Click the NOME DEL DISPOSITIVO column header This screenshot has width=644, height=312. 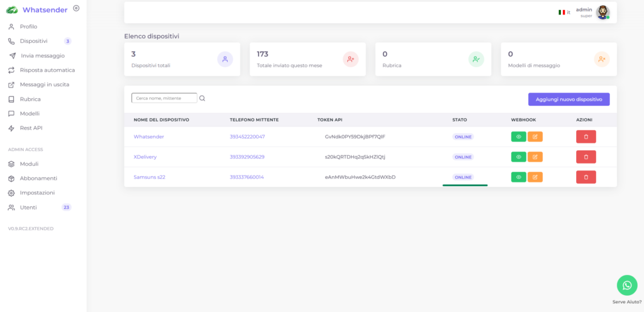[x=162, y=120]
